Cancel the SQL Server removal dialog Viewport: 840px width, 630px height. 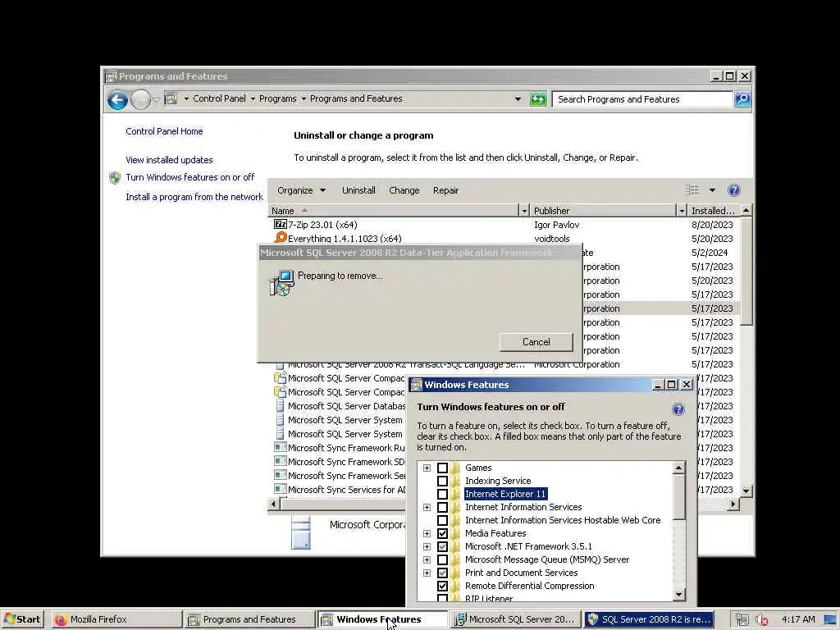click(x=536, y=342)
